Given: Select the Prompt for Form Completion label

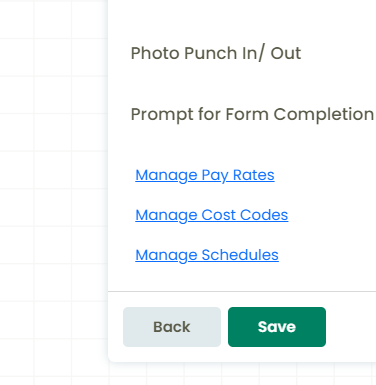Looking at the screenshot, I should [x=252, y=114].
